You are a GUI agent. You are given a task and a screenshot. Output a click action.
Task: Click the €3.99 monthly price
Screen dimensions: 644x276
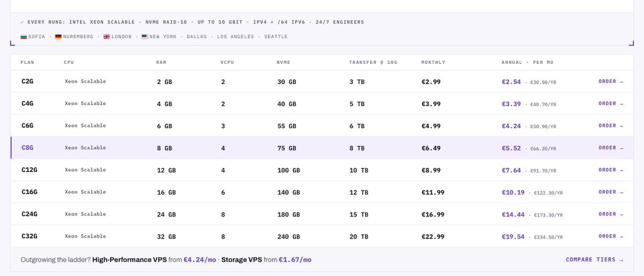pos(431,104)
